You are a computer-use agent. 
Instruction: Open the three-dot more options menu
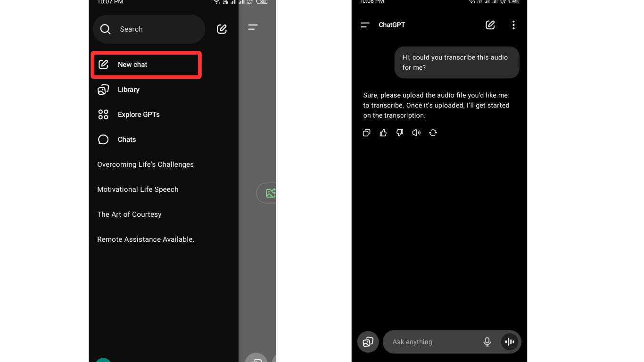[513, 25]
